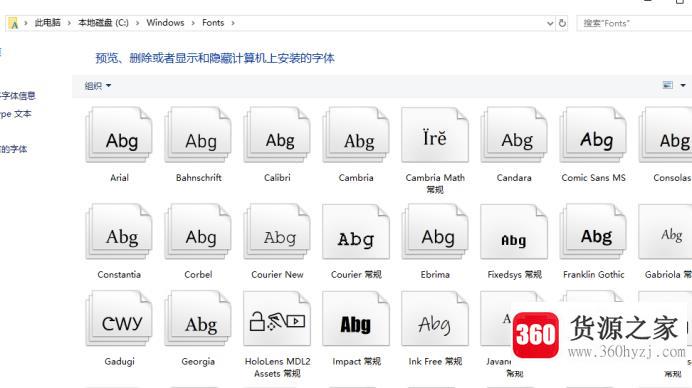Select the Corbel font icon
Image resolution: width=692 pixels, height=388 pixels.
point(198,231)
